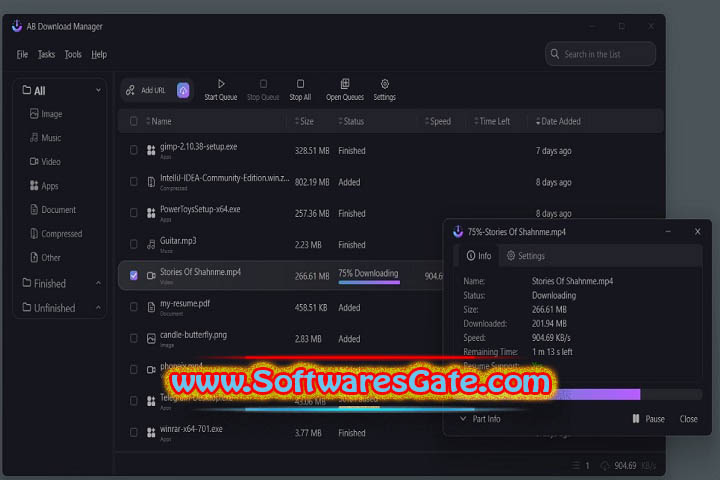Toggle the select-all header checkbox
The height and width of the screenshot is (480, 720).
point(133,121)
